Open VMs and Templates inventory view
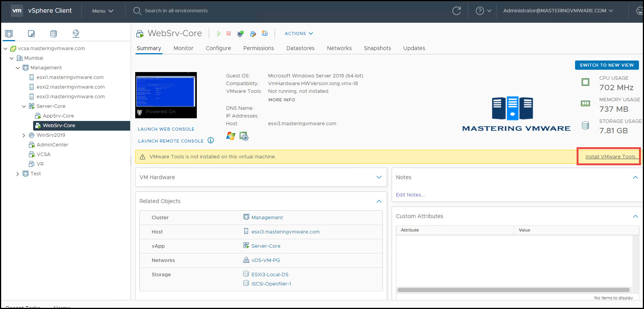Screen dimensions: 644x309 click(x=32, y=34)
